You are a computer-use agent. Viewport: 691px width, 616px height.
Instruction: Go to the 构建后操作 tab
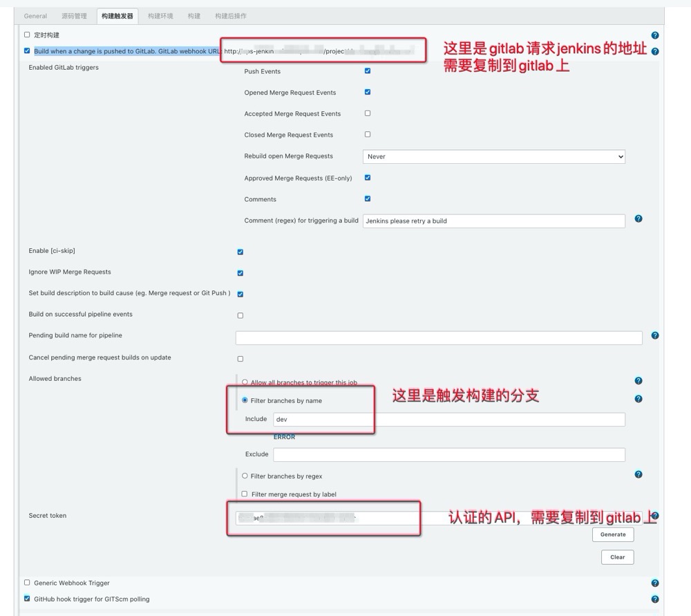(231, 16)
